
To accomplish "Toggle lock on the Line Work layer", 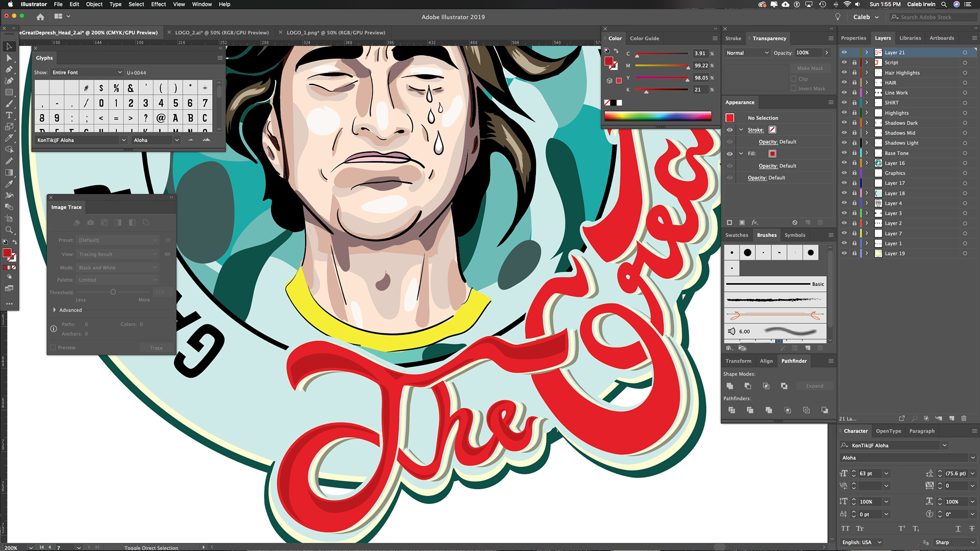I will pyautogui.click(x=854, y=93).
